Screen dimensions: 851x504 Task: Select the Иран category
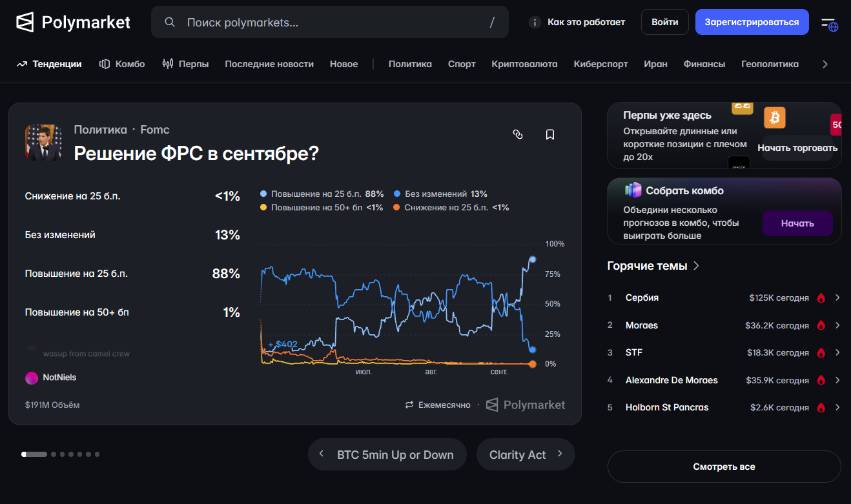click(655, 64)
